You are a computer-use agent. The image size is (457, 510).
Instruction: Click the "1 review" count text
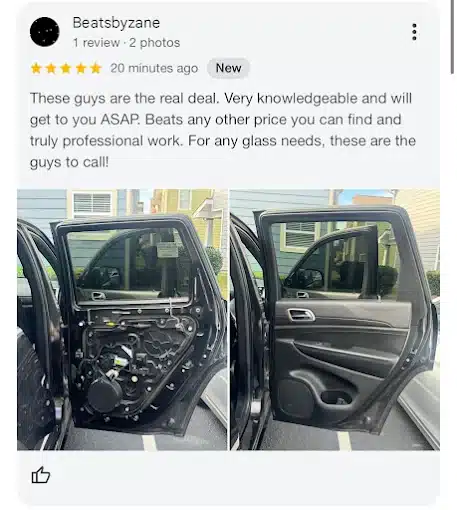(96, 43)
